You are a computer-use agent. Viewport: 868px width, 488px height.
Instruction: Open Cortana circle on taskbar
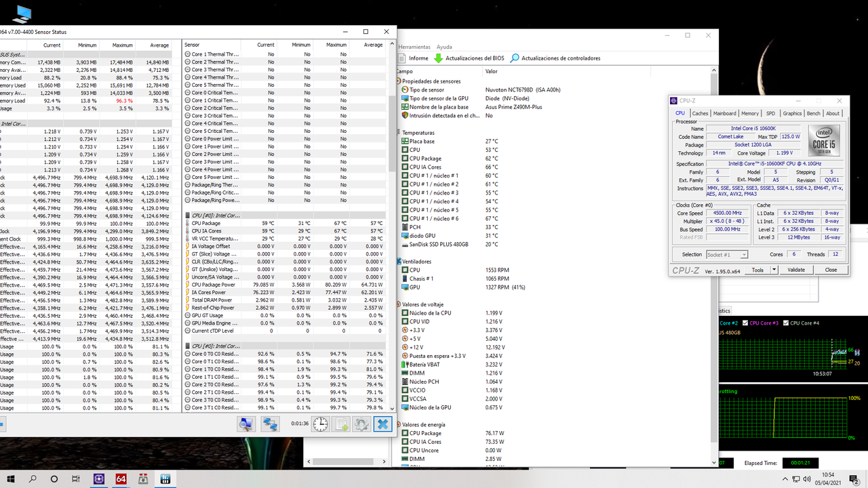[x=54, y=479]
